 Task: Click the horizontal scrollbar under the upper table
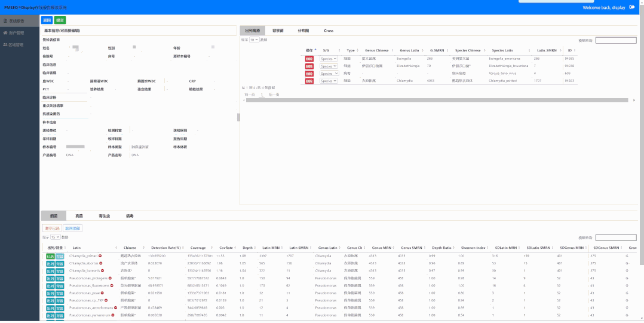click(x=418, y=100)
